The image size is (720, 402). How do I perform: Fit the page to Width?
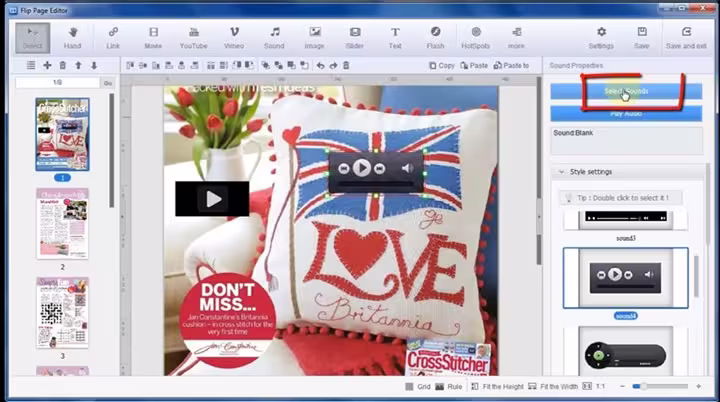[553, 387]
